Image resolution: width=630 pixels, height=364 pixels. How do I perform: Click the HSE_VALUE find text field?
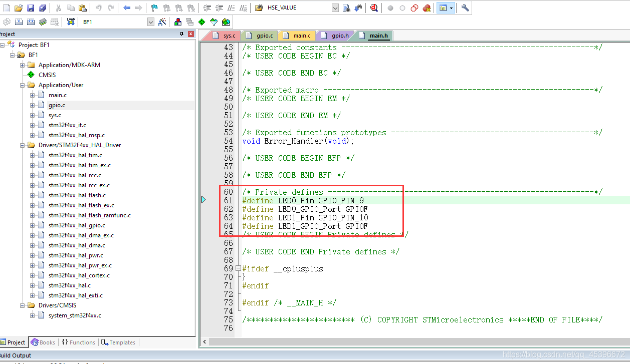click(298, 8)
